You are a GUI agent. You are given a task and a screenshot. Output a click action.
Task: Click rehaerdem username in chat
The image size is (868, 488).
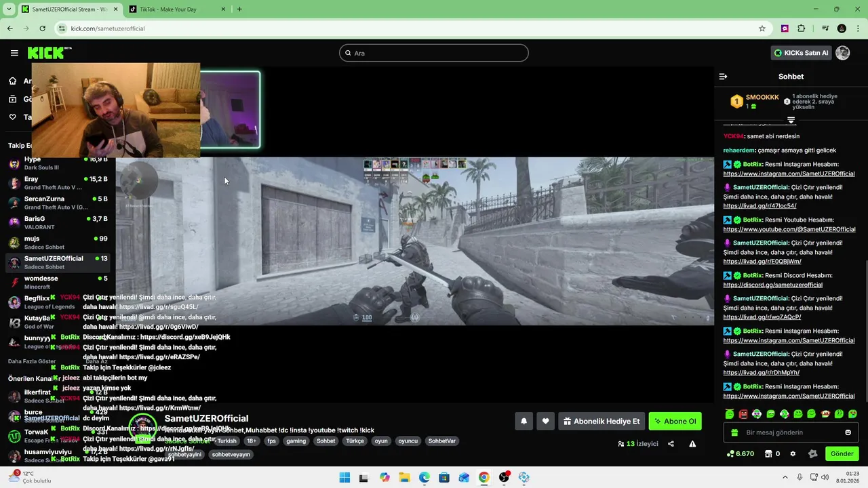click(742, 150)
